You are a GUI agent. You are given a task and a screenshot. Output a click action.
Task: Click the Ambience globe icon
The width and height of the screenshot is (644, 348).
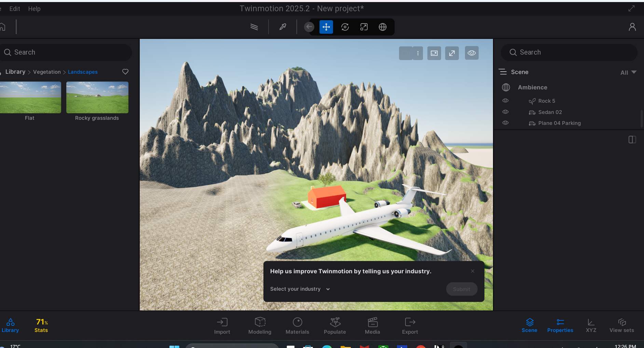pyautogui.click(x=506, y=87)
